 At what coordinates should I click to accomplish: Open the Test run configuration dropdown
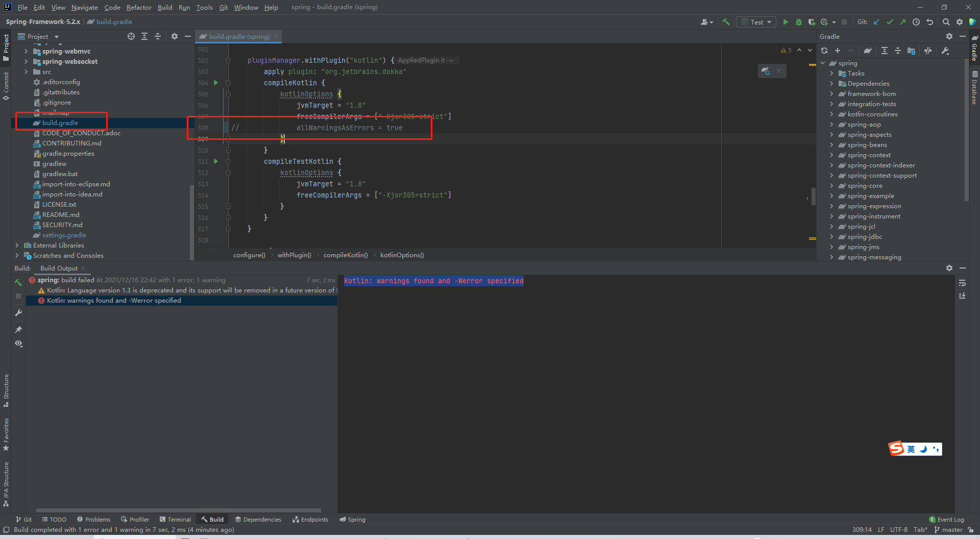click(756, 22)
